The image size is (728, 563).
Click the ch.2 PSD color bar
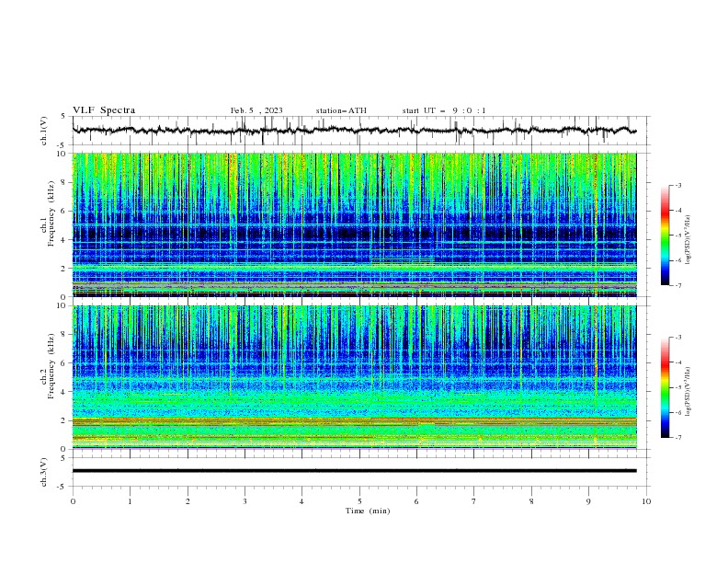665,387
